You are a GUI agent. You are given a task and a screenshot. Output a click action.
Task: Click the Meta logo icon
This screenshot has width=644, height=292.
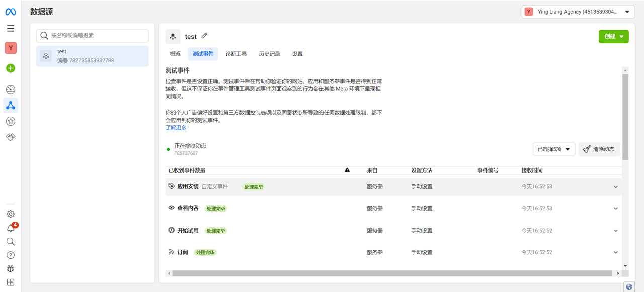click(10, 11)
